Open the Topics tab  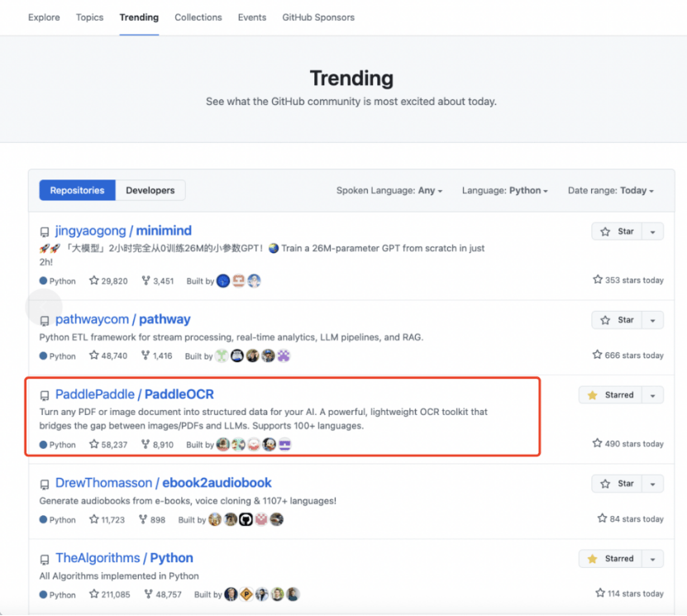click(x=89, y=17)
